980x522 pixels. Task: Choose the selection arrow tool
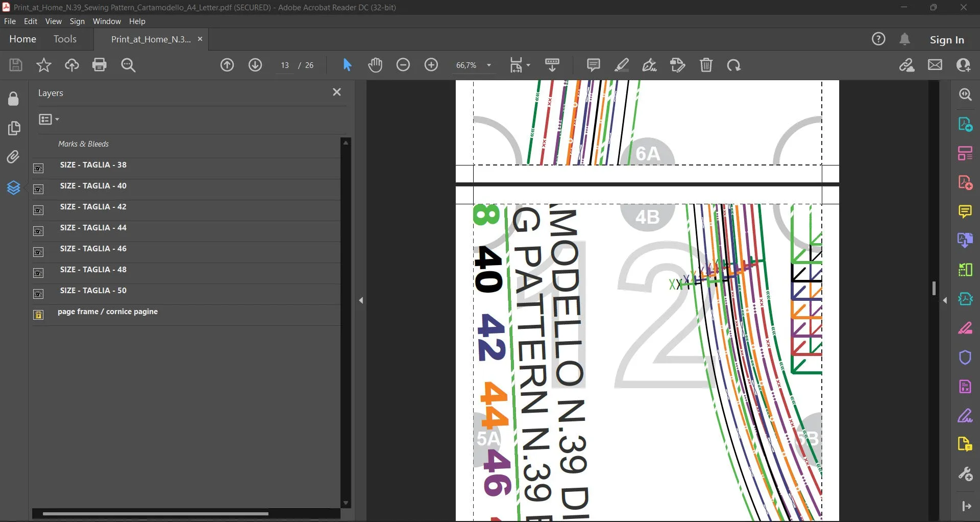point(347,65)
